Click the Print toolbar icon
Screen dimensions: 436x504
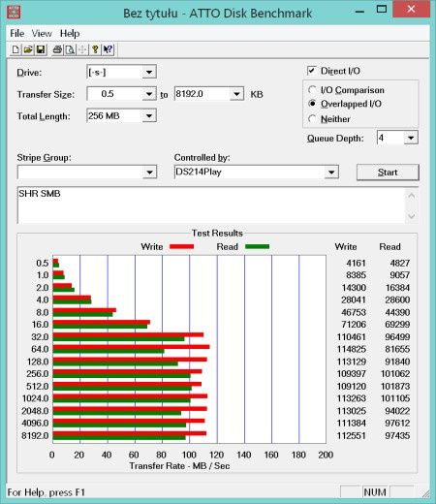coord(57,49)
